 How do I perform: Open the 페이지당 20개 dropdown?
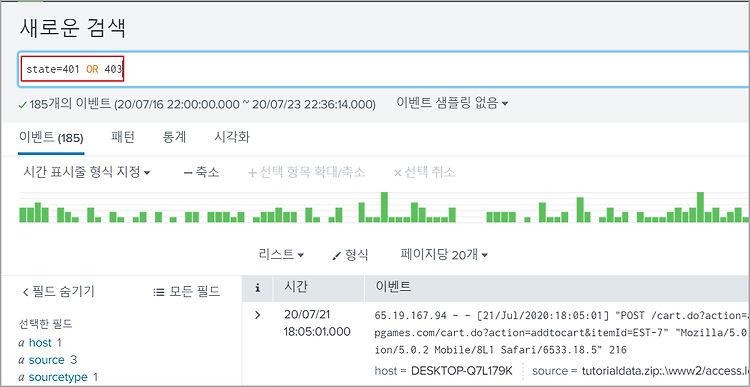(444, 254)
